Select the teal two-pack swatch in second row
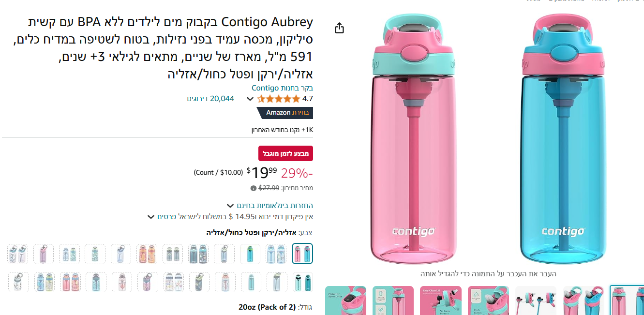This screenshot has height=315, width=644. [302, 282]
